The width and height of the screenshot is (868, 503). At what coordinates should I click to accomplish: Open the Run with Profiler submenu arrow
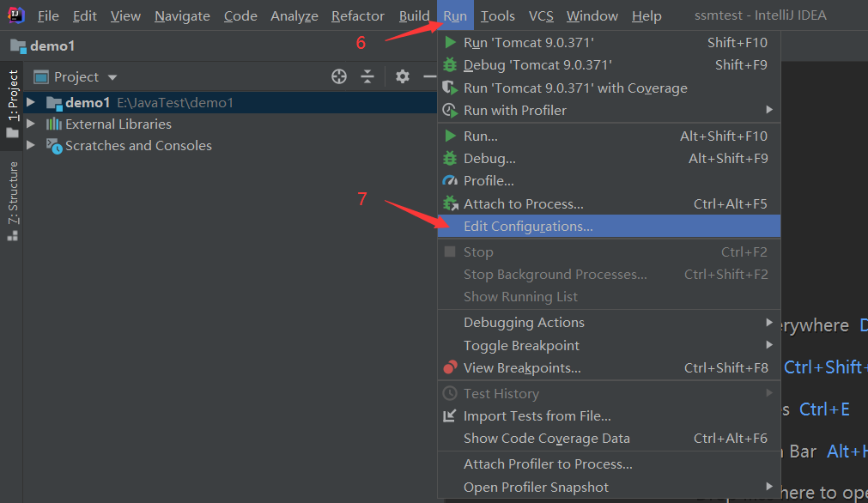769,110
